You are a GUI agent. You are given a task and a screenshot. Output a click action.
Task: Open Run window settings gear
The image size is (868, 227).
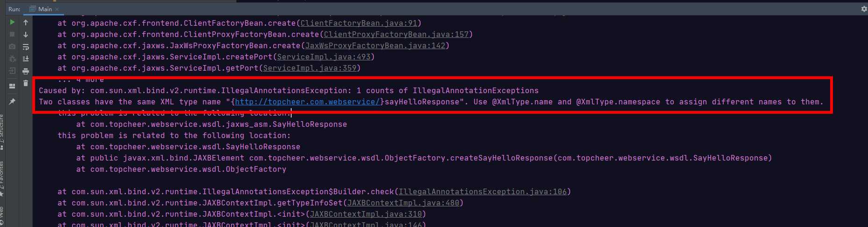click(x=864, y=9)
